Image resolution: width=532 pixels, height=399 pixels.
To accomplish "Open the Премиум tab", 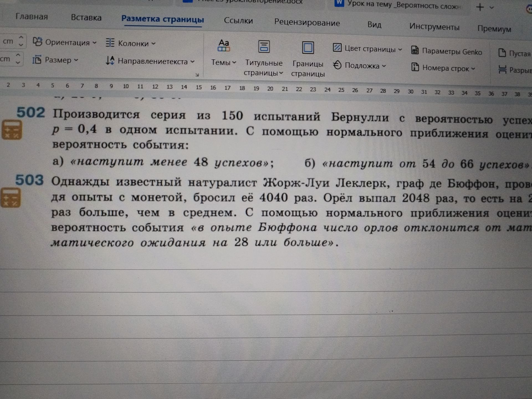I will [494, 29].
